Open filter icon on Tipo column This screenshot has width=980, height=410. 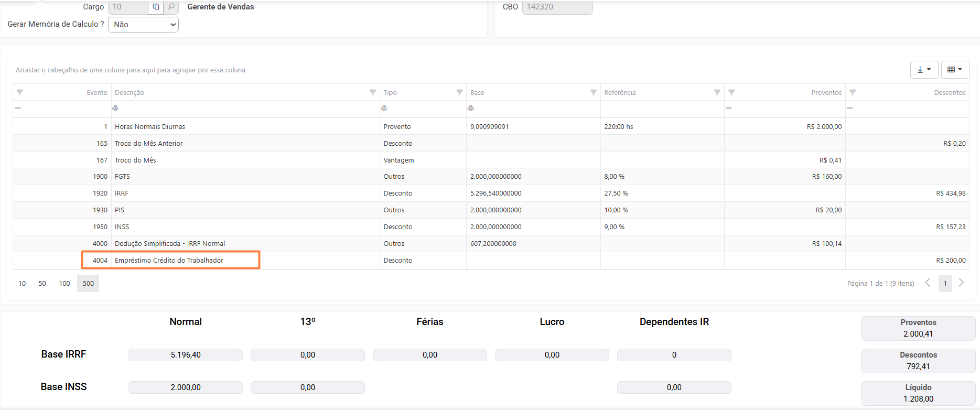[x=459, y=92]
